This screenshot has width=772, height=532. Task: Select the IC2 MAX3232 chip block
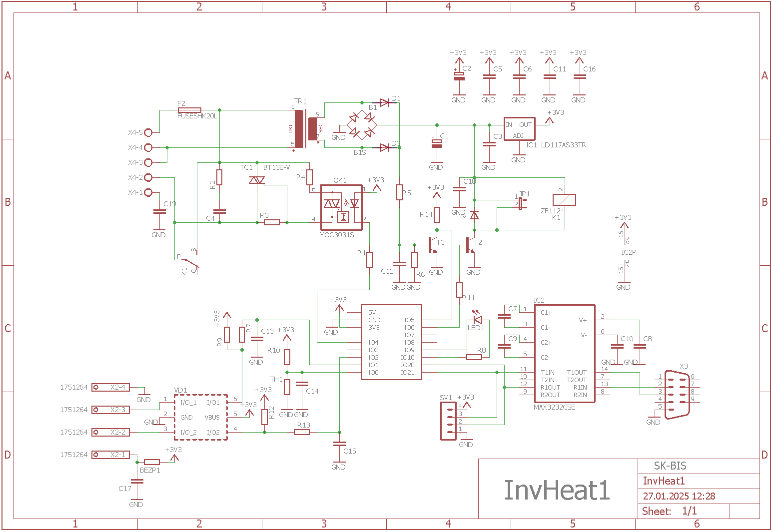click(x=565, y=353)
